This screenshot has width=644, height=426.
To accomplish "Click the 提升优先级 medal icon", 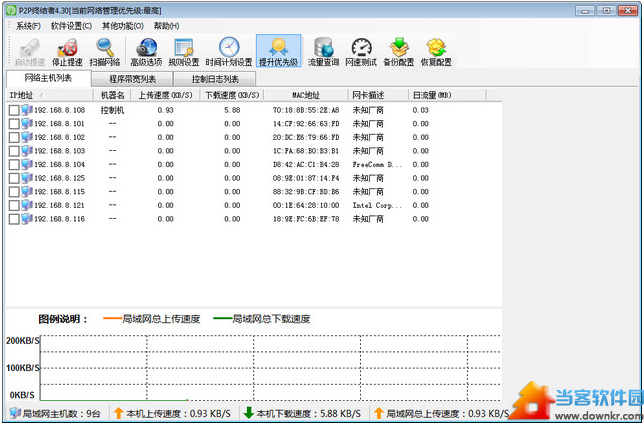I will (278, 47).
